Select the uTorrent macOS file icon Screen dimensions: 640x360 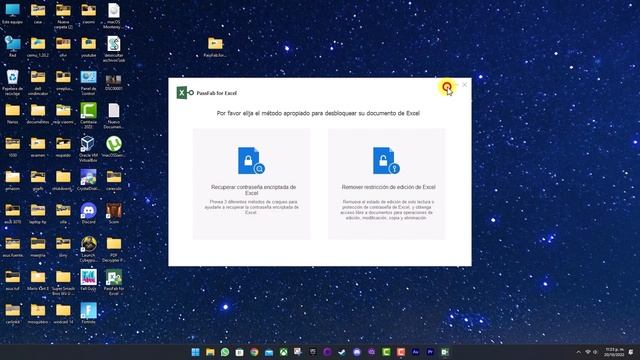114,147
